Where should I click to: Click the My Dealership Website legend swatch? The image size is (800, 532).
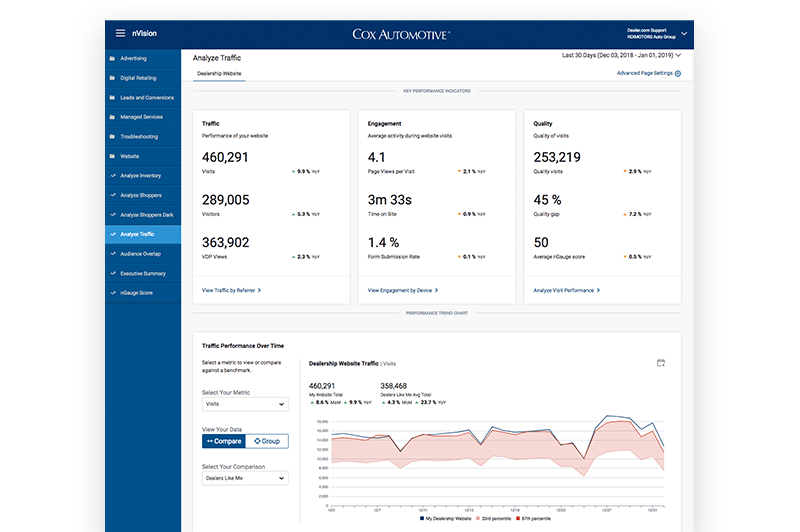[422, 518]
